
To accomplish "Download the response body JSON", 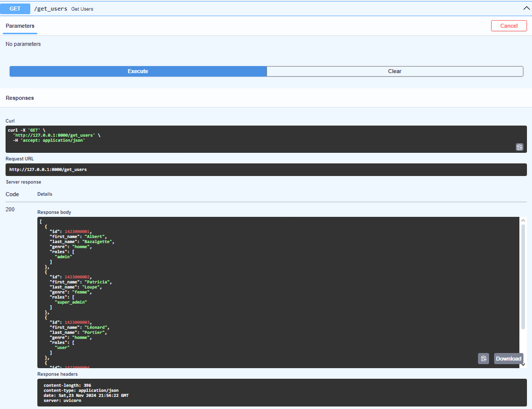I will coord(508,358).
